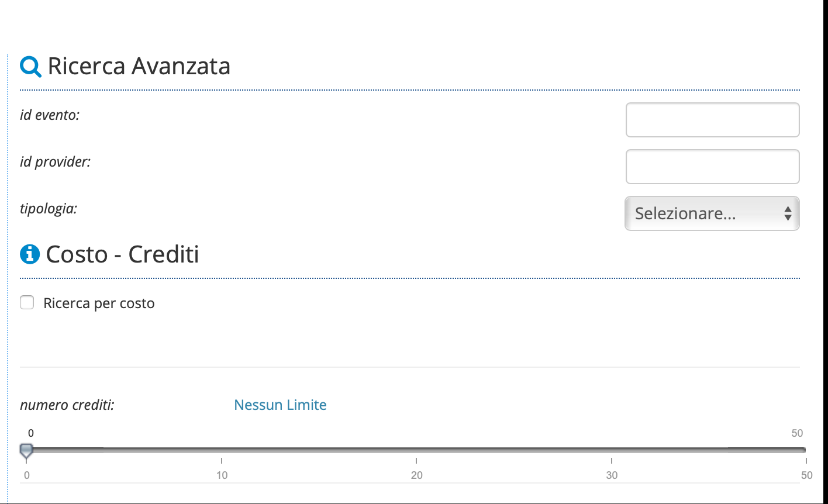Screen dimensions: 828x504
Task: Click the "numero crediti:" label
Action: click(x=67, y=405)
